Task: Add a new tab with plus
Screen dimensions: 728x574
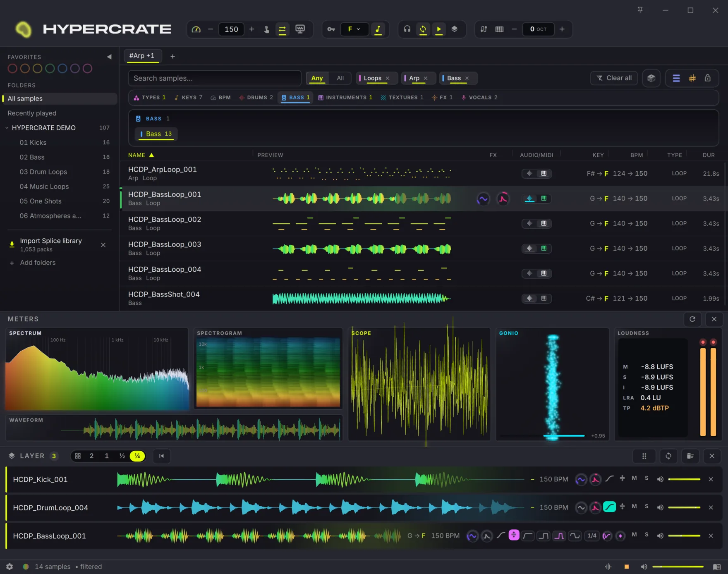Action: (172, 57)
